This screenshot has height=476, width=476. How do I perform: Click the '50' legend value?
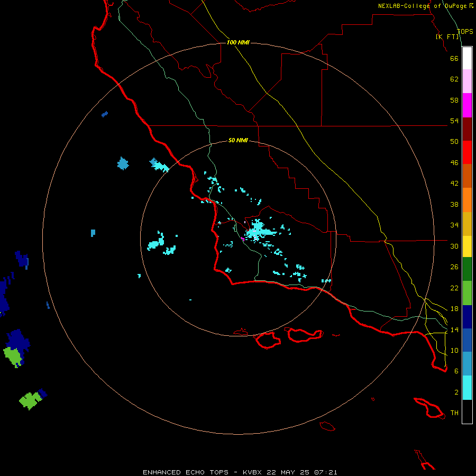click(x=454, y=142)
